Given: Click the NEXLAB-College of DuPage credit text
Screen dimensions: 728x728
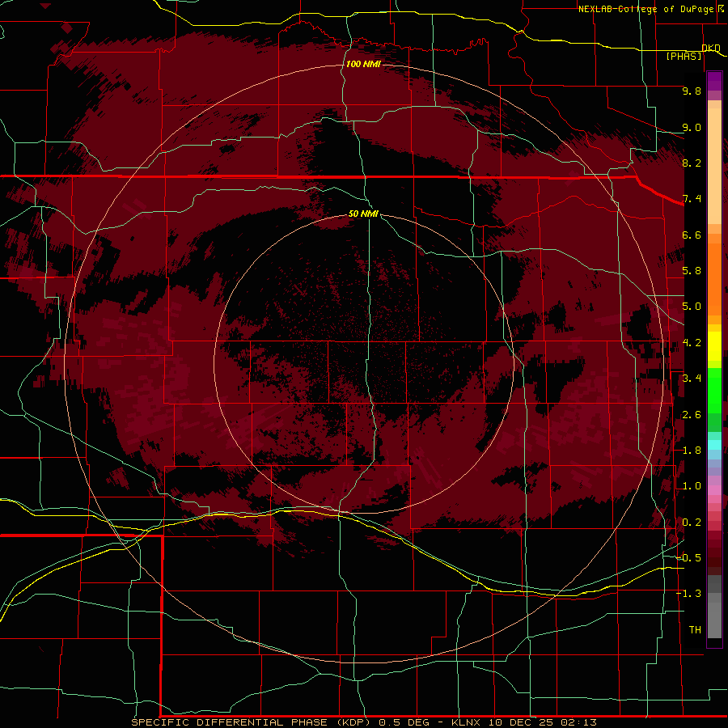Looking at the screenshot, I should click(645, 9).
